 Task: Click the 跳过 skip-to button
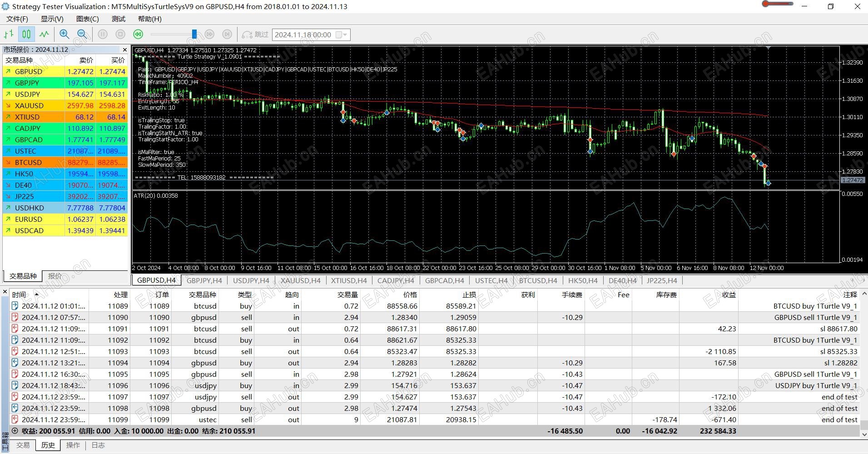(255, 35)
